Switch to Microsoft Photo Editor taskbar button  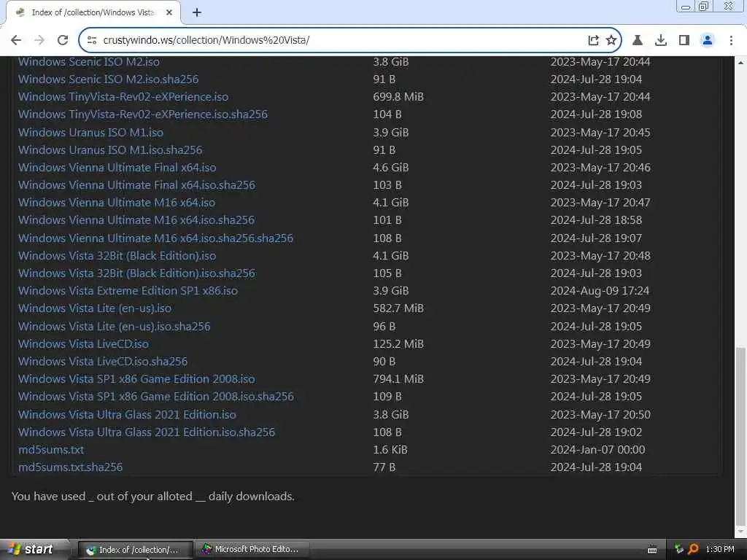pos(253,550)
